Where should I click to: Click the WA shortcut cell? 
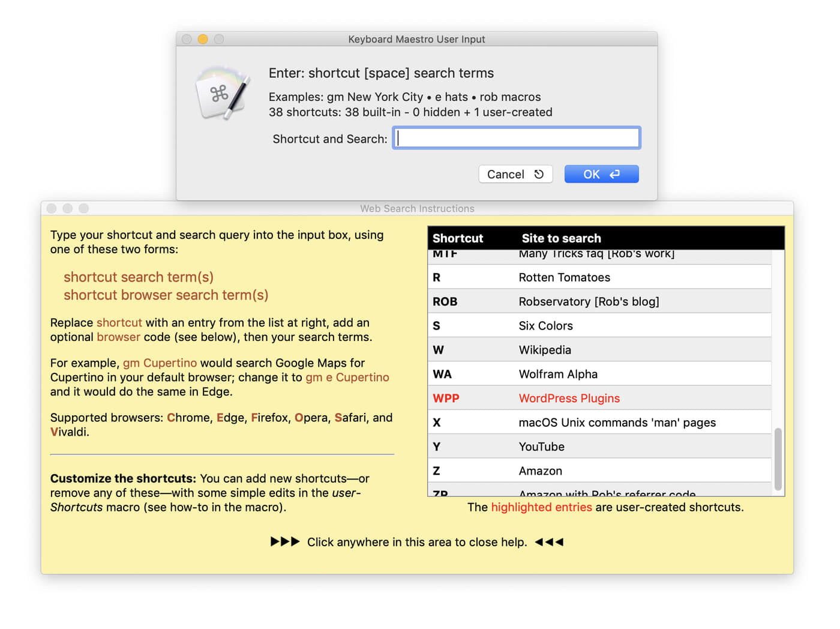tap(442, 374)
